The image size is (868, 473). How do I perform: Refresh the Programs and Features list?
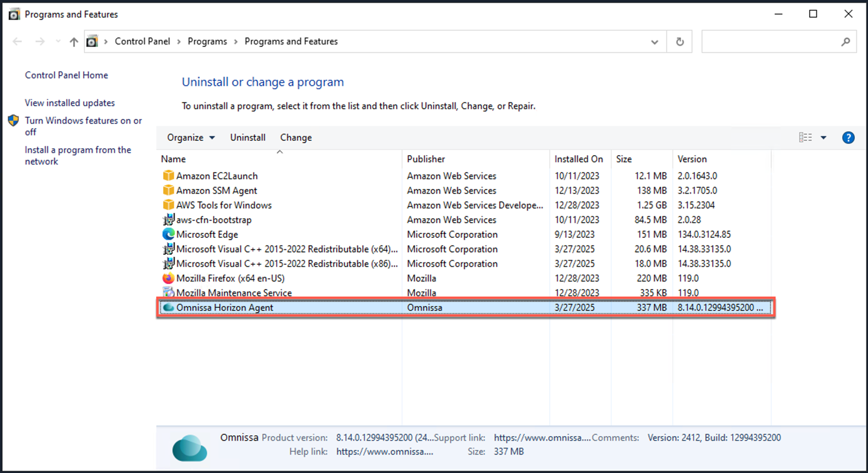tap(679, 41)
